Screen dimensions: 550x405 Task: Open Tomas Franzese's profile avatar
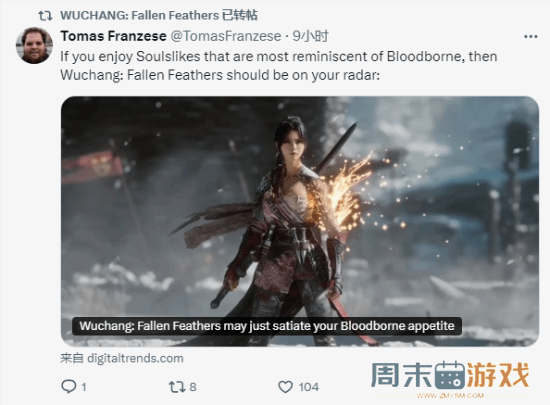[x=34, y=46]
